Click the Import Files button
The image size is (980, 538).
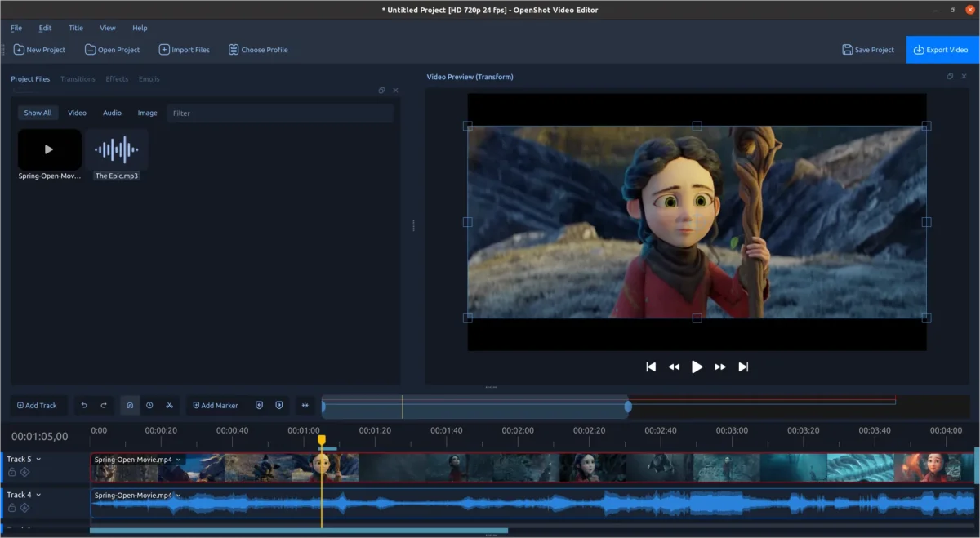click(x=184, y=50)
